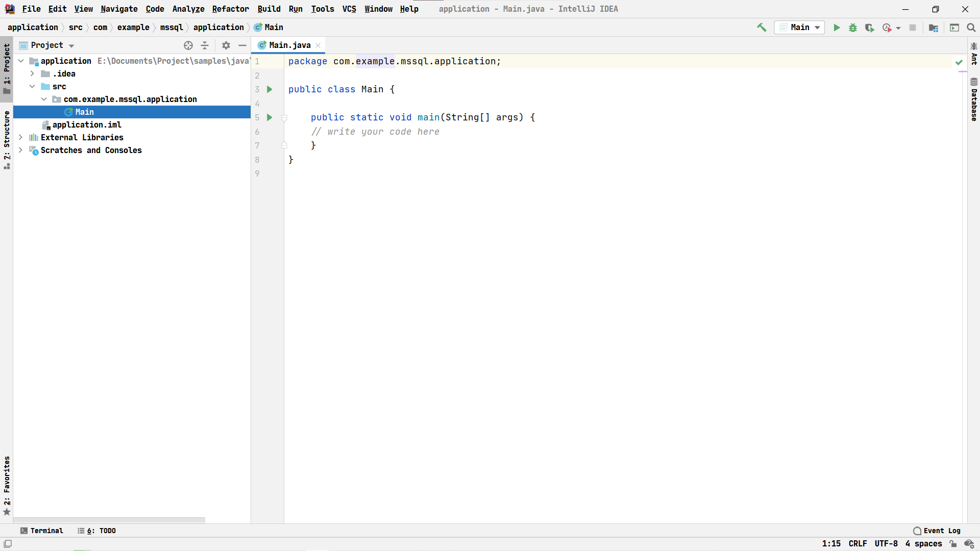Click the Build Project hammer icon
This screenshot has width=980, height=551.
tap(762, 28)
